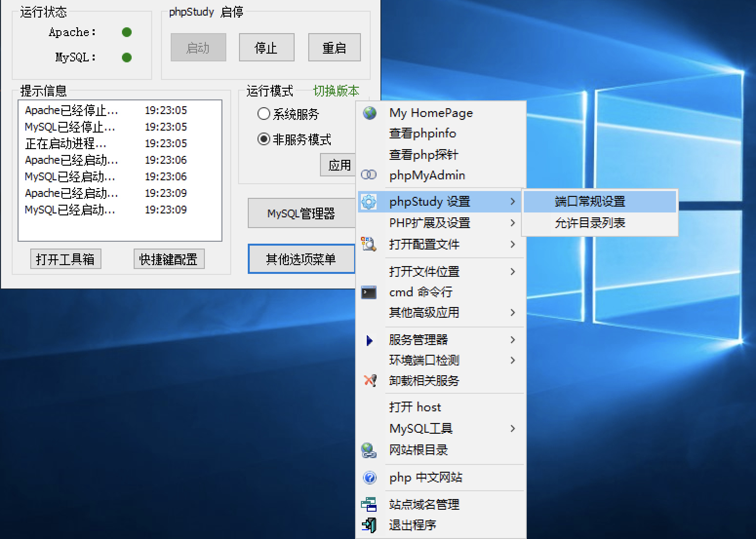Click the MySQL green status indicator
The width and height of the screenshot is (756, 539).
pyautogui.click(x=127, y=58)
